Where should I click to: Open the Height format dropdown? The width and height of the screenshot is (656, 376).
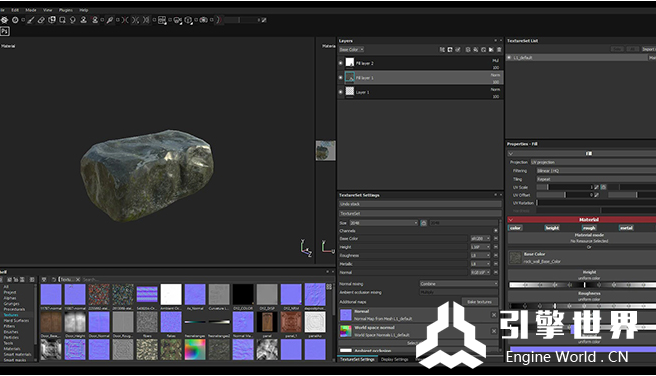[x=480, y=247]
